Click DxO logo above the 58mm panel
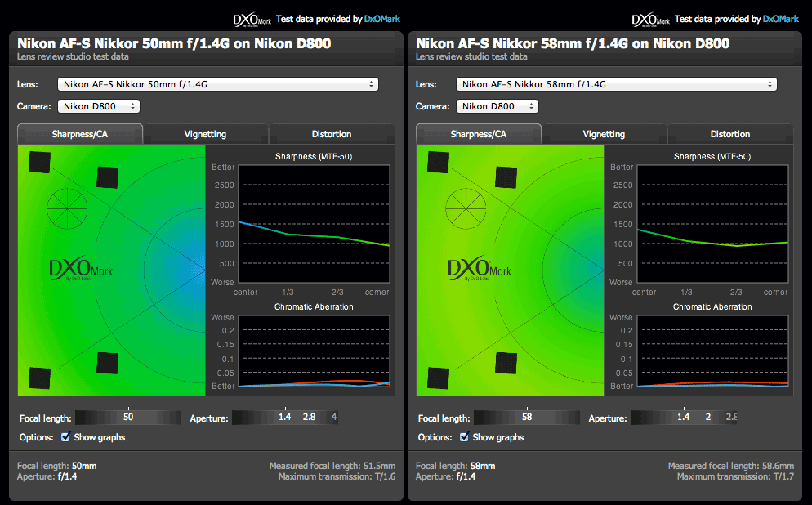 pos(651,20)
